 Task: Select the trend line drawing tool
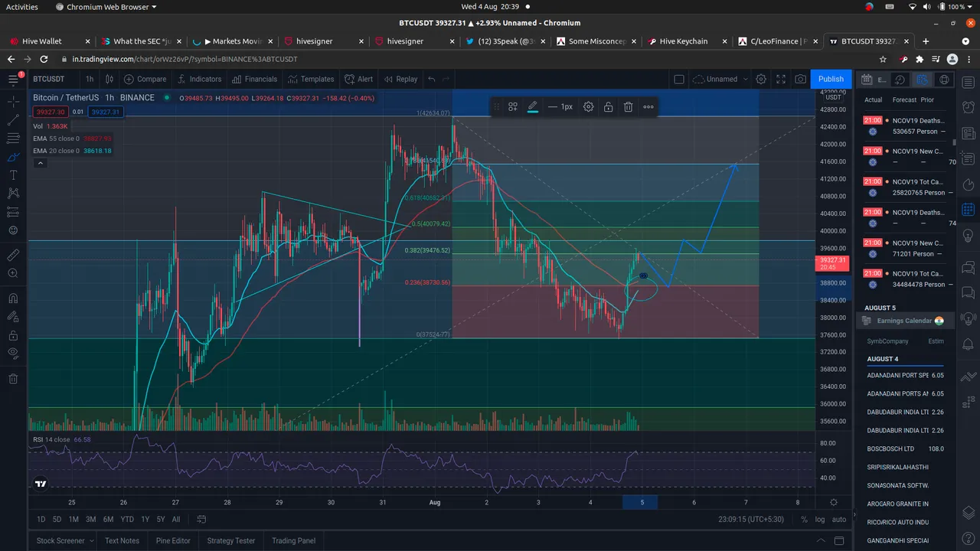tap(13, 120)
